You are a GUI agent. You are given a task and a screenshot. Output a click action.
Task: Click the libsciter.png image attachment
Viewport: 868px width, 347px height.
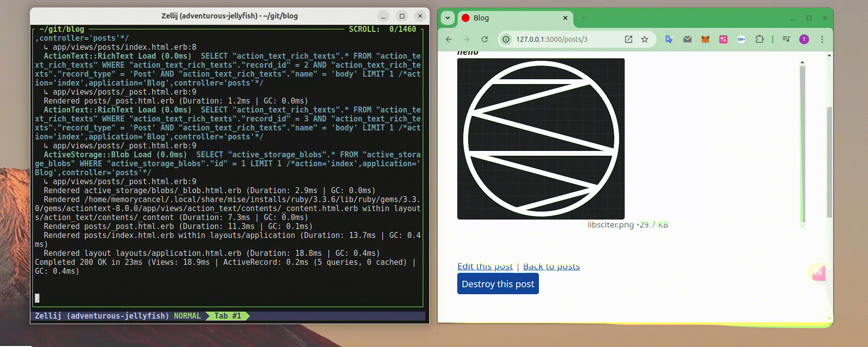pos(541,139)
